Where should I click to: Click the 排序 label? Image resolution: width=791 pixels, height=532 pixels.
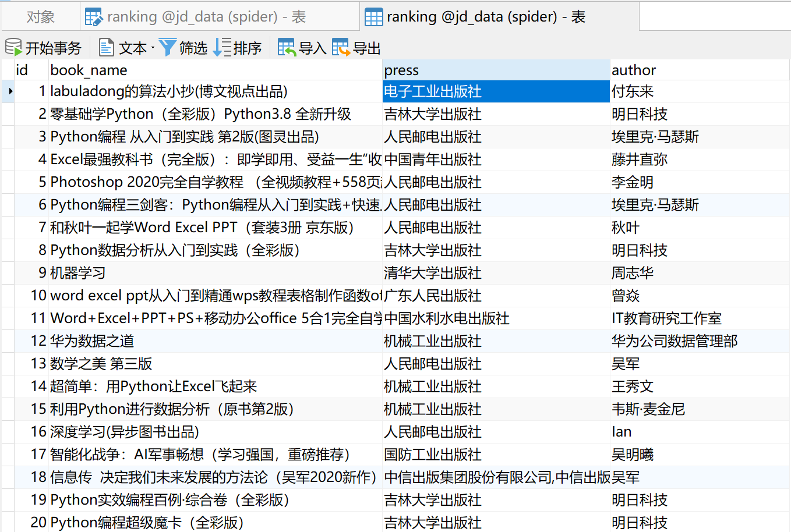248,48
